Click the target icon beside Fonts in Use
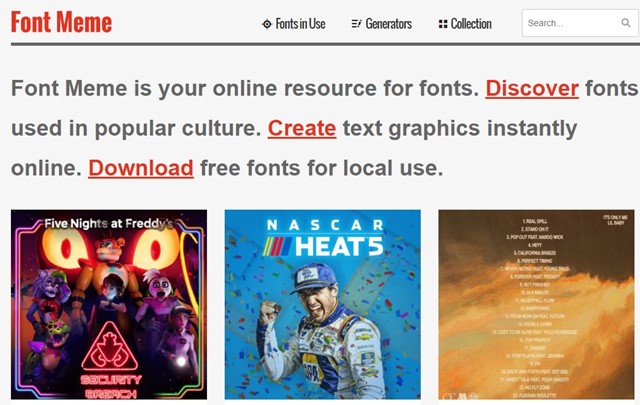640x405 pixels. tap(267, 24)
